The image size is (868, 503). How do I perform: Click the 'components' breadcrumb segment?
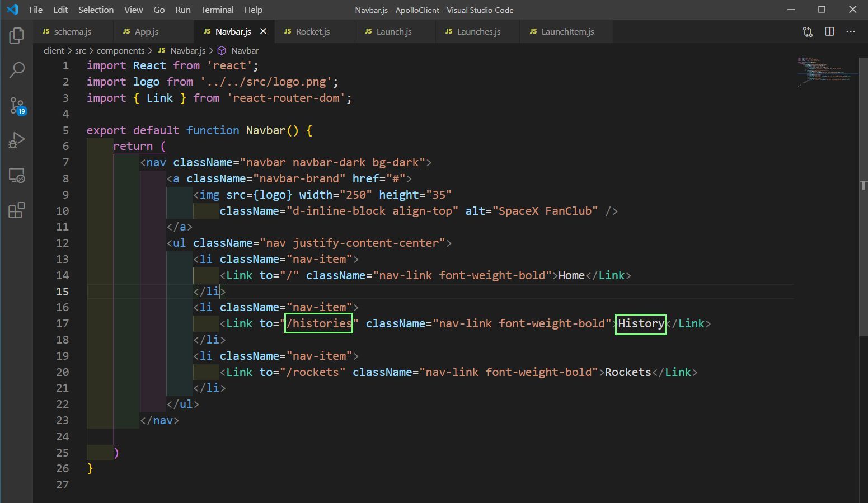click(120, 50)
